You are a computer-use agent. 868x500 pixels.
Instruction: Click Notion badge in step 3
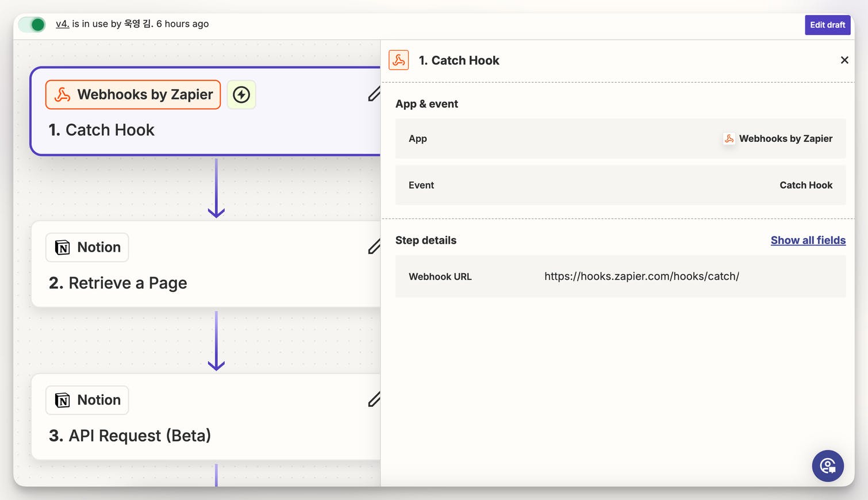click(87, 400)
